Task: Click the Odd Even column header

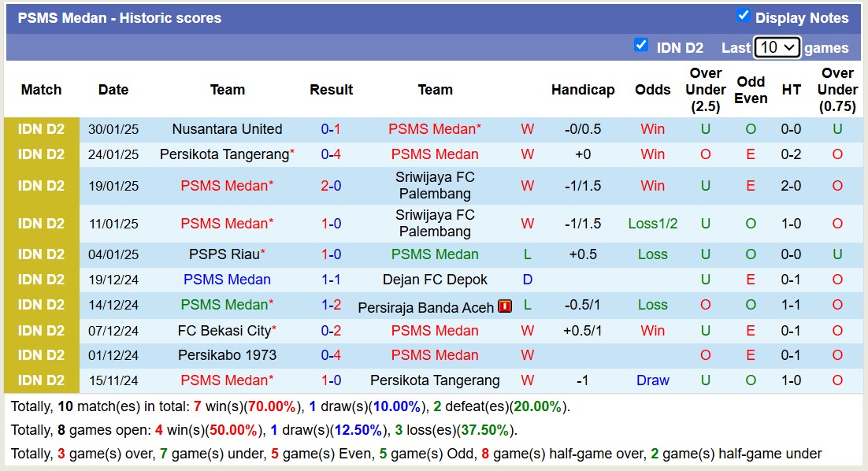Action: tap(751, 90)
